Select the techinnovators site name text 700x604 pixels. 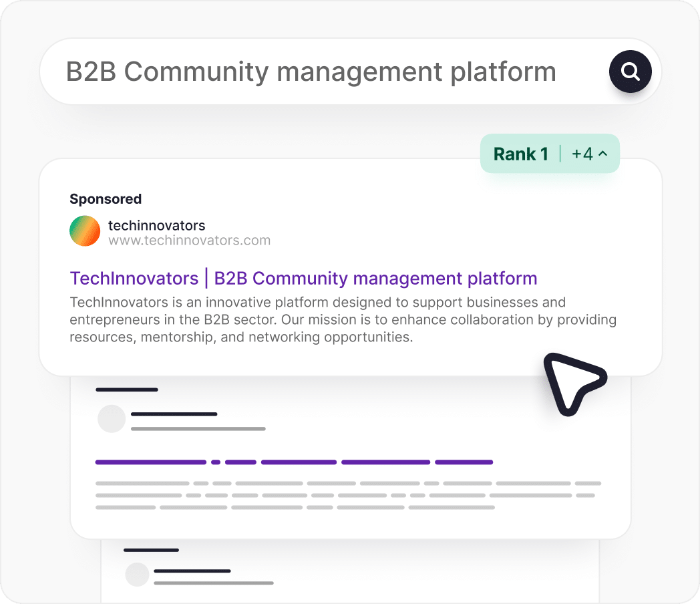[156, 225]
